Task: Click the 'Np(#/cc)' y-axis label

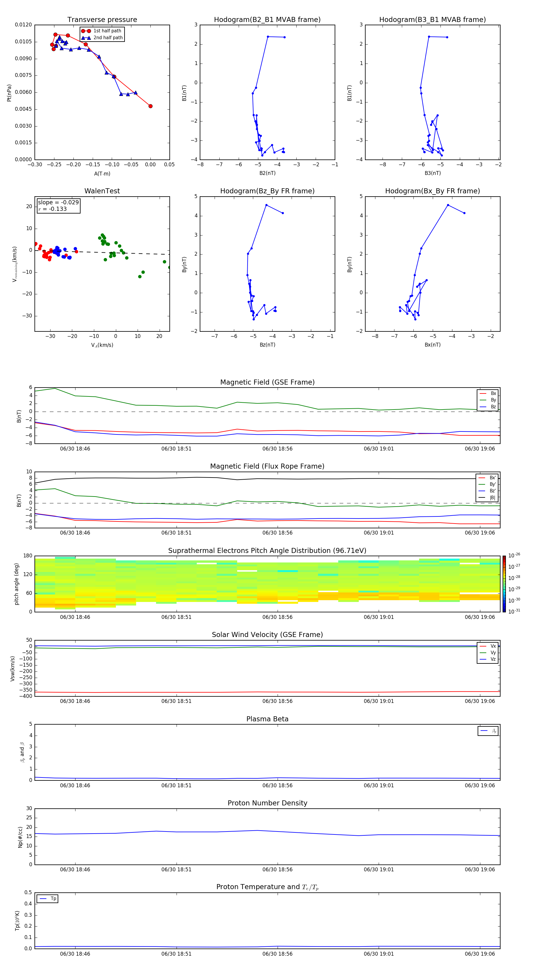Action: (20, 837)
